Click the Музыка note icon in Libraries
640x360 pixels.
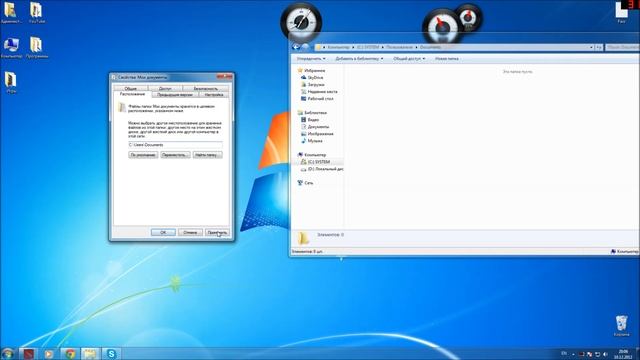pos(303,141)
